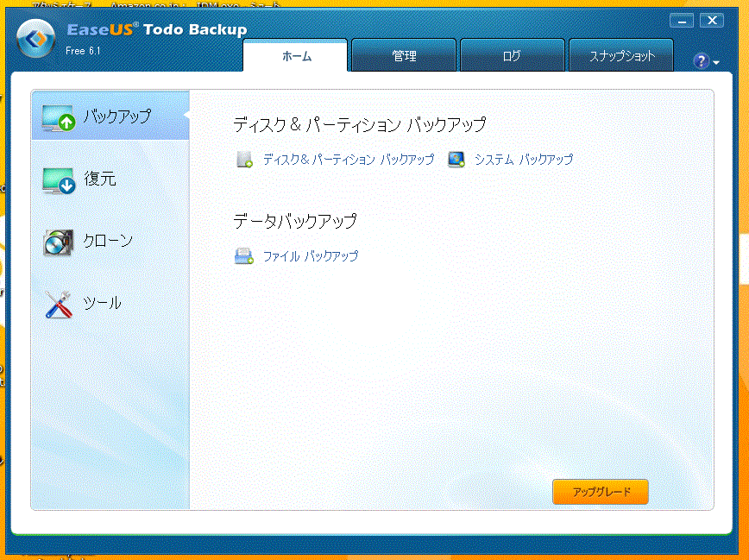Open ディスク＆パーティション バックアップ link
This screenshot has height=560, width=749.
pyautogui.click(x=349, y=160)
